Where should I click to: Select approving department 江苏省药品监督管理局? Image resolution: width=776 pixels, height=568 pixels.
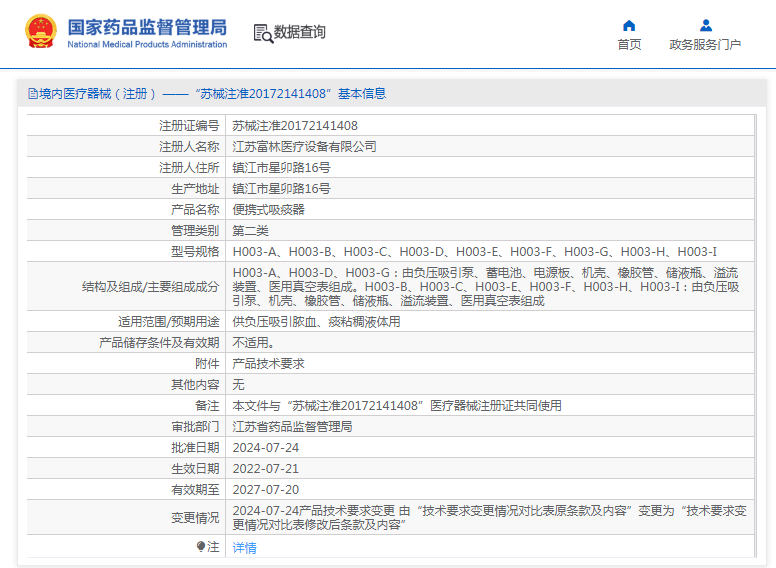click(292, 426)
